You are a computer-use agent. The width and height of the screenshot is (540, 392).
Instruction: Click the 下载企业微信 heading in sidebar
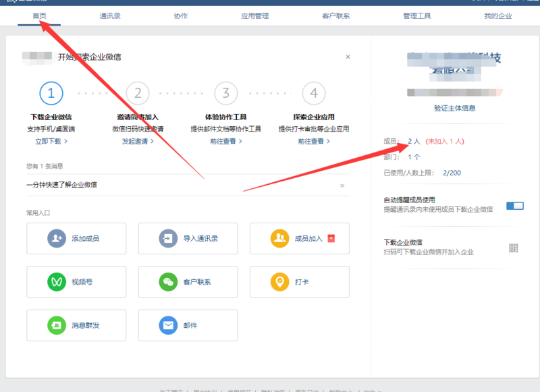403,242
